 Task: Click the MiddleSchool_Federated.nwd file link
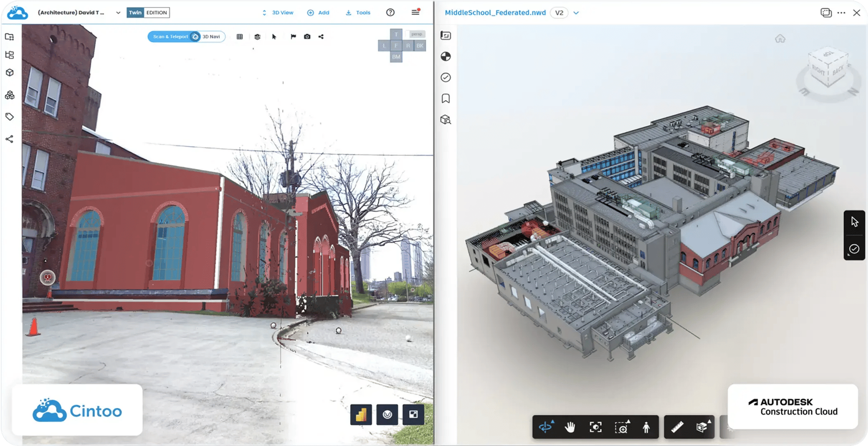click(x=495, y=13)
